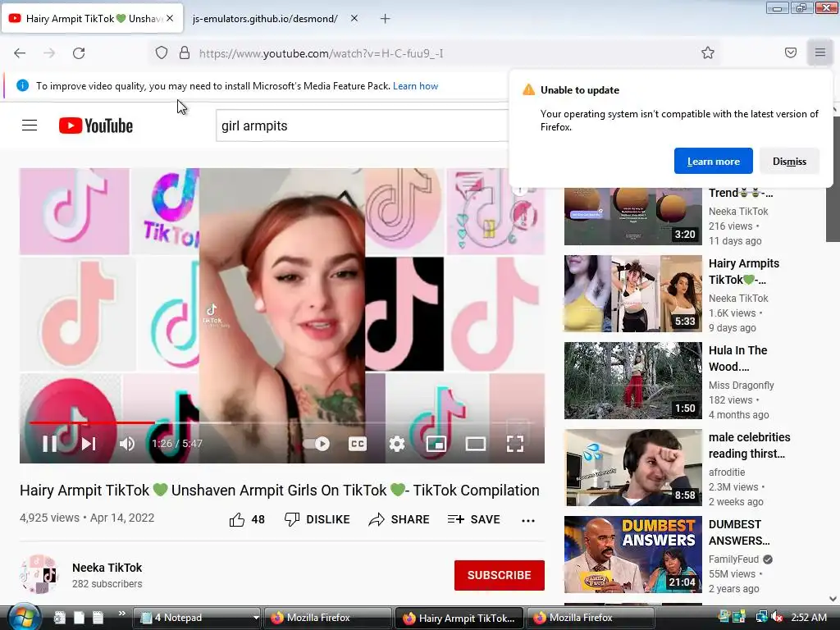Screen dimensions: 840x630
Task: Click 'Learn how' link in info bar
Action: (x=415, y=85)
